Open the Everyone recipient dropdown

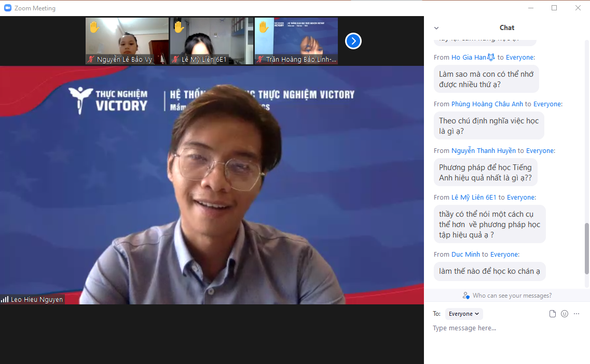point(463,314)
